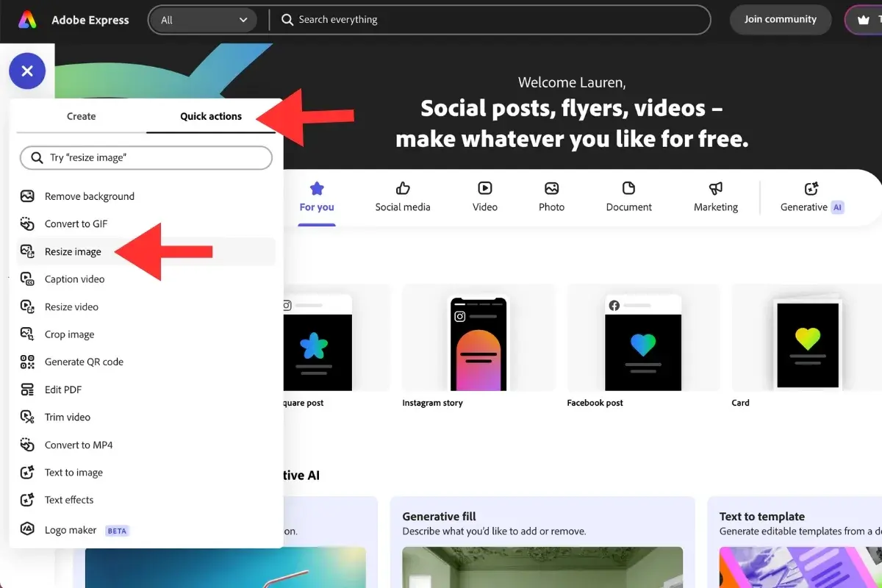Click the Logo maker icon

pos(27,530)
